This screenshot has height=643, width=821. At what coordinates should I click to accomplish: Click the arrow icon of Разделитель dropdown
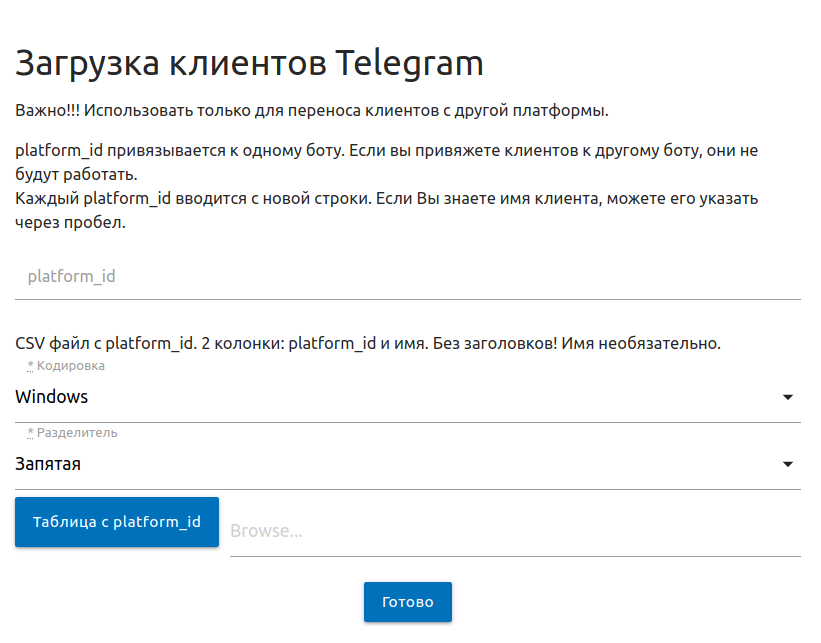click(x=787, y=464)
